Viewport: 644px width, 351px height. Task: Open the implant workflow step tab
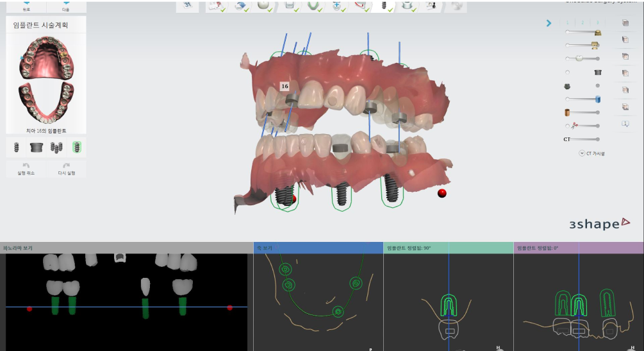pos(383,6)
